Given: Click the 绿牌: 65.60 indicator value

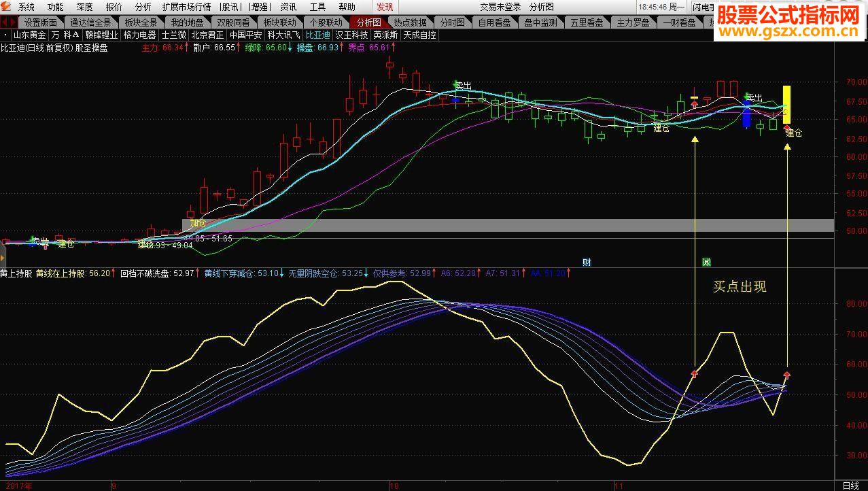Looking at the screenshot, I should coord(268,48).
